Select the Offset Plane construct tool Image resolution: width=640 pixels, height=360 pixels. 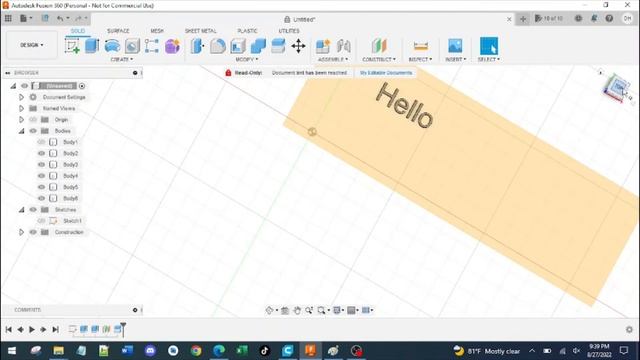point(379,46)
